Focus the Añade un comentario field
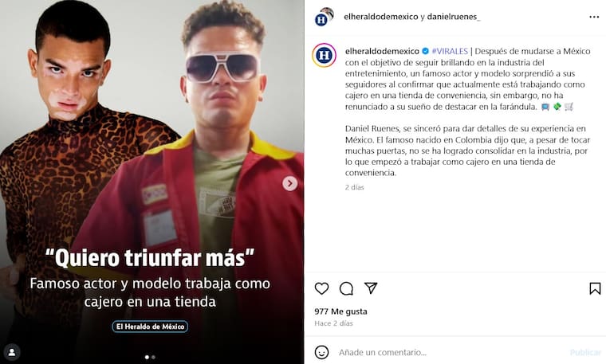 click(x=451, y=352)
